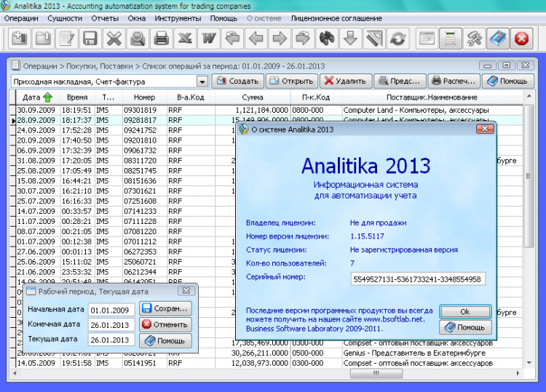The image size is (546, 392).
Task: Click the Открыть button
Action: click(x=292, y=81)
